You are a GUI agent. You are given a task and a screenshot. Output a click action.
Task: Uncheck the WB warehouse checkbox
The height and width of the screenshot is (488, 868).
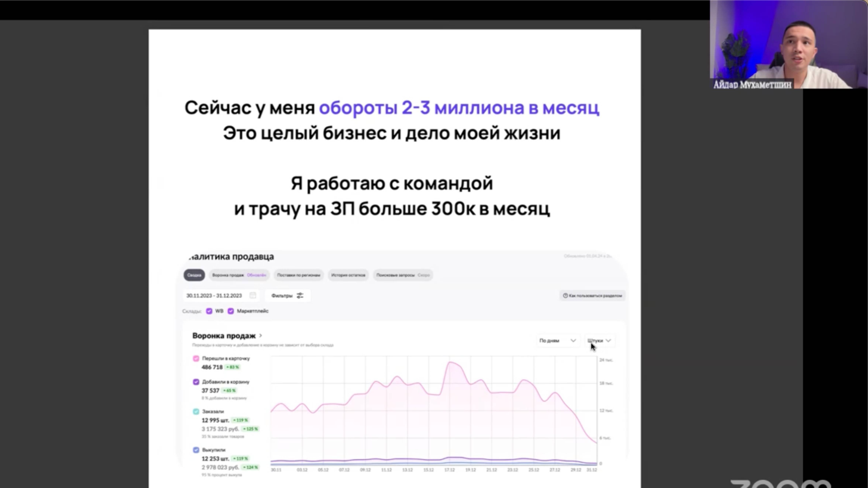210,311
